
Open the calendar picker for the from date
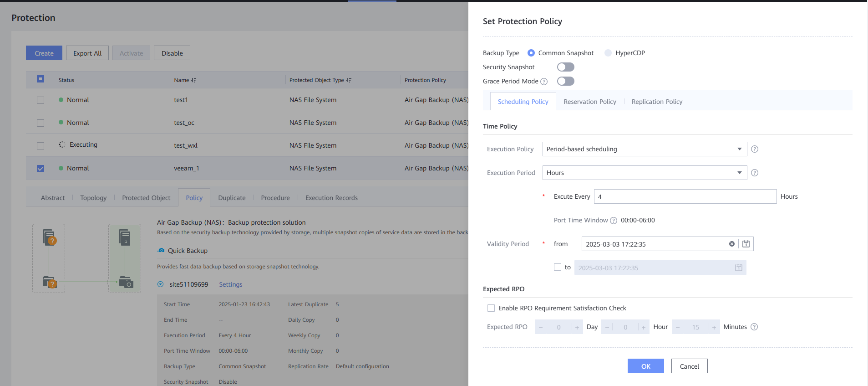point(746,244)
